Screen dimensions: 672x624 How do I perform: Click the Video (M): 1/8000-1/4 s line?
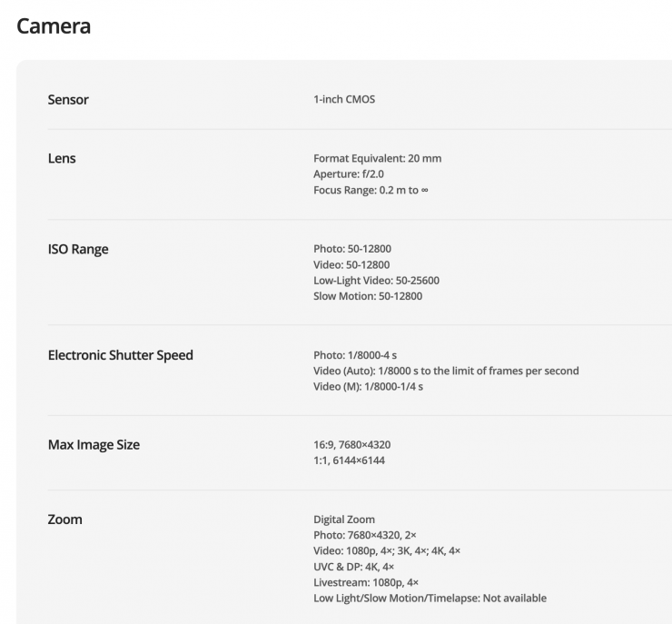[x=368, y=387]
